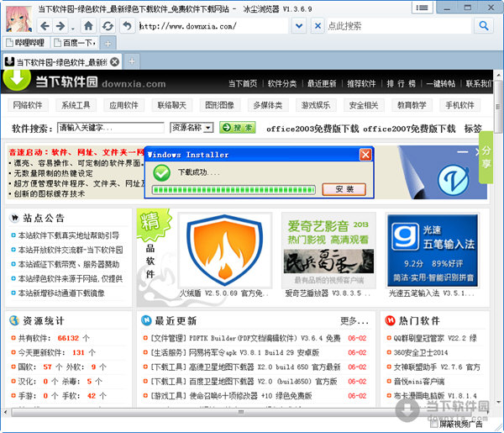
Task: Select the 游戏娱乐 category button
Action: [316, 105]
